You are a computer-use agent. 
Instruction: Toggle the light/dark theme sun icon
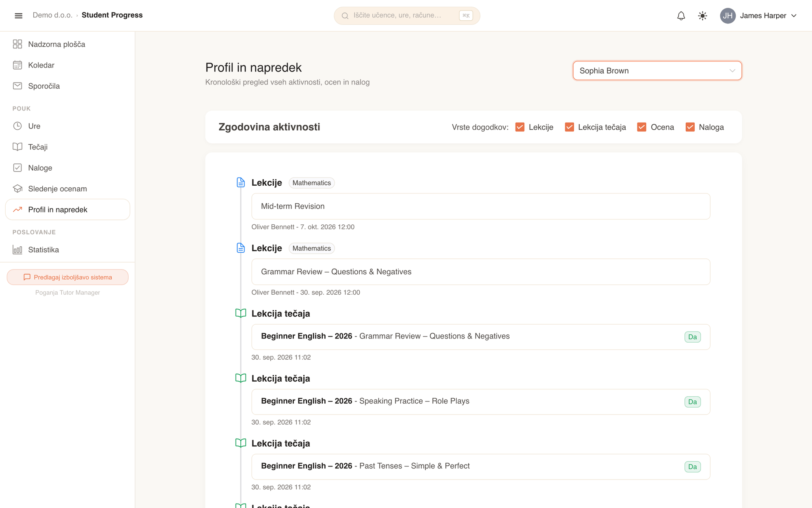pos(702,16)
